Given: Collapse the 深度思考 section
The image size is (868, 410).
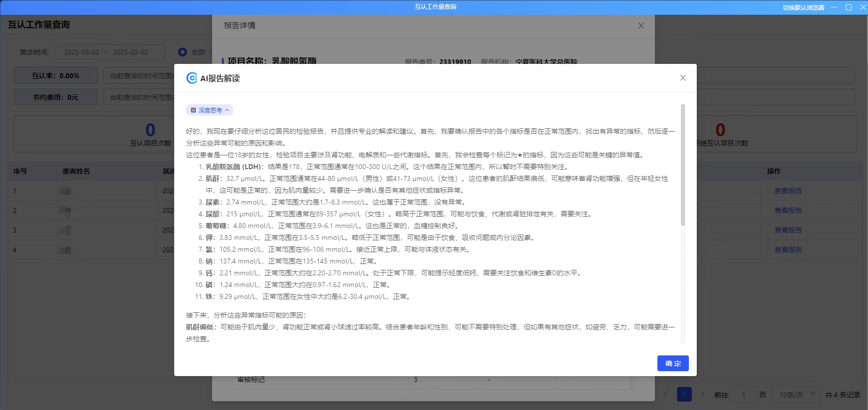Looking at the screenshot, I should tap(210, 110).
